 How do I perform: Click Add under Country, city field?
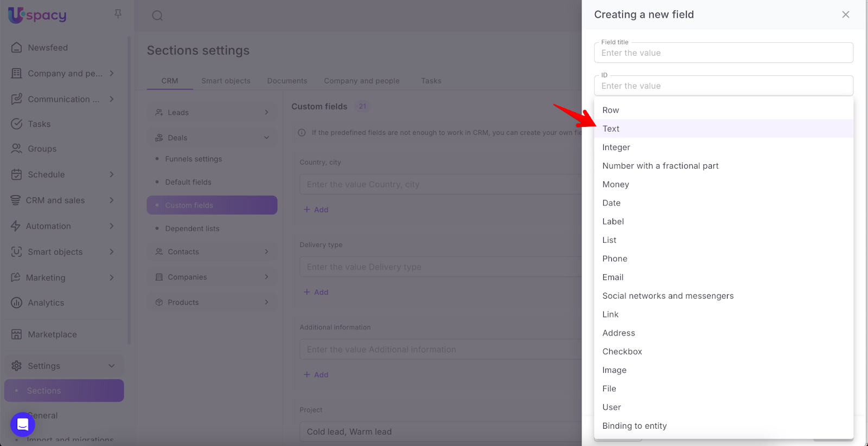click(316, 210)
